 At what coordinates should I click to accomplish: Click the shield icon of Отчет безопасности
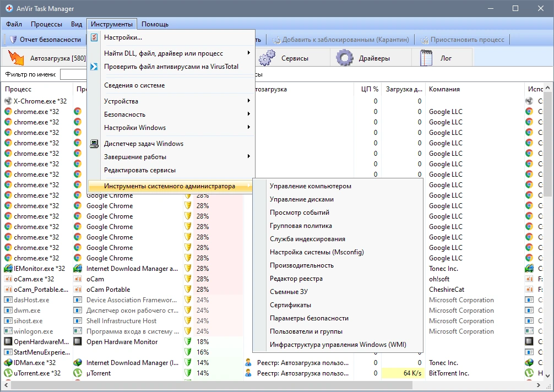click(13, 40)
